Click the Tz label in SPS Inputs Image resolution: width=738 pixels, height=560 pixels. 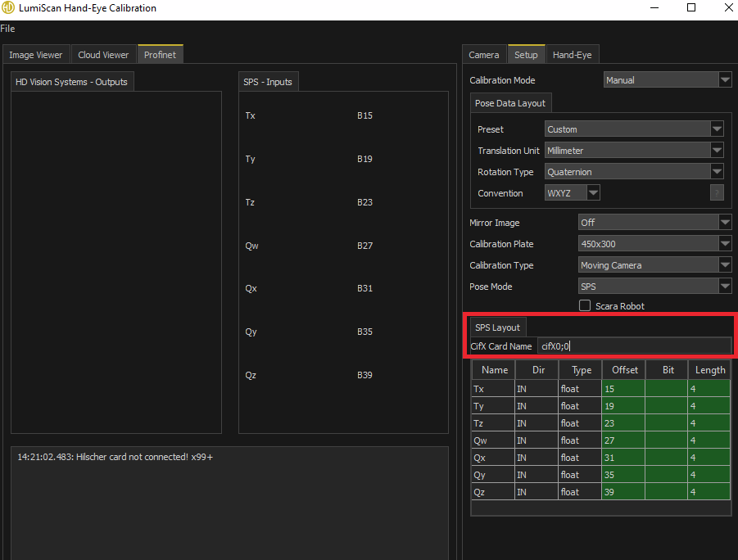coord(250,202)
